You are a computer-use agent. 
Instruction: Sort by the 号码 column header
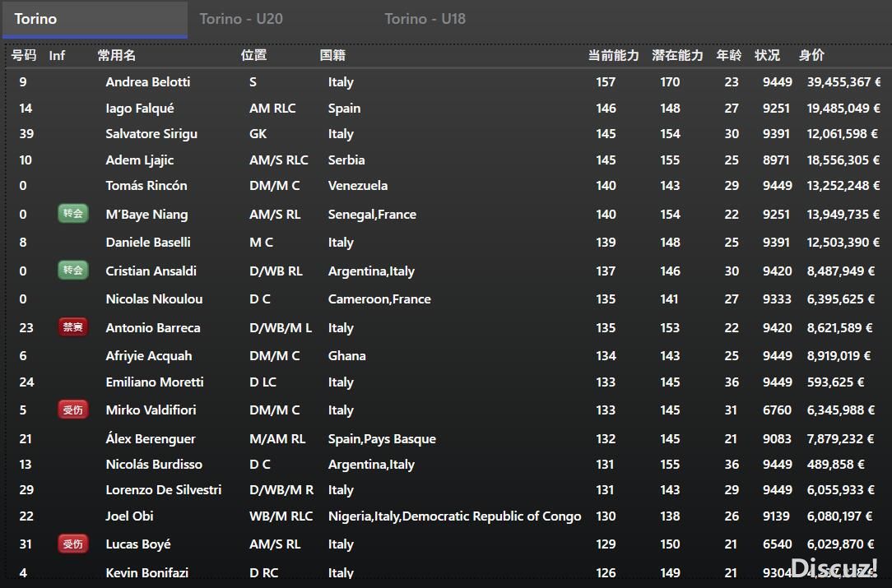point(24,55)
